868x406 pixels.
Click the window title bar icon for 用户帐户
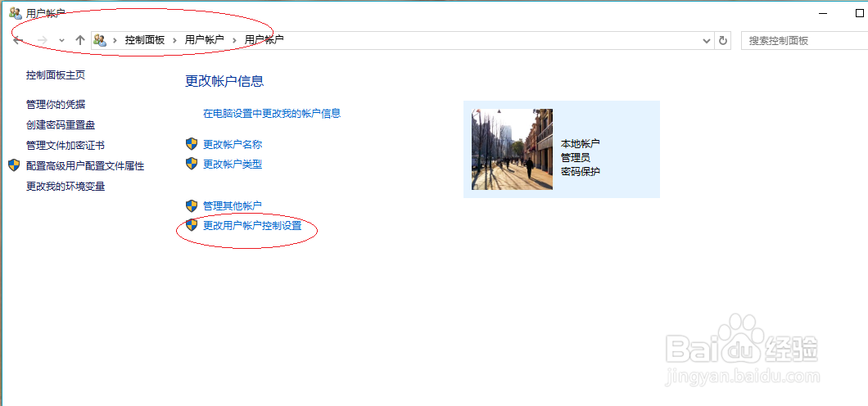point(16,13)
